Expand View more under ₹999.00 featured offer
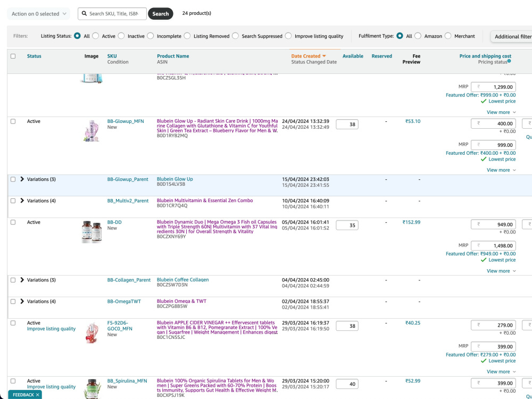Image resolution: width=532 pixels, height=399 pixels. (501, 112)
